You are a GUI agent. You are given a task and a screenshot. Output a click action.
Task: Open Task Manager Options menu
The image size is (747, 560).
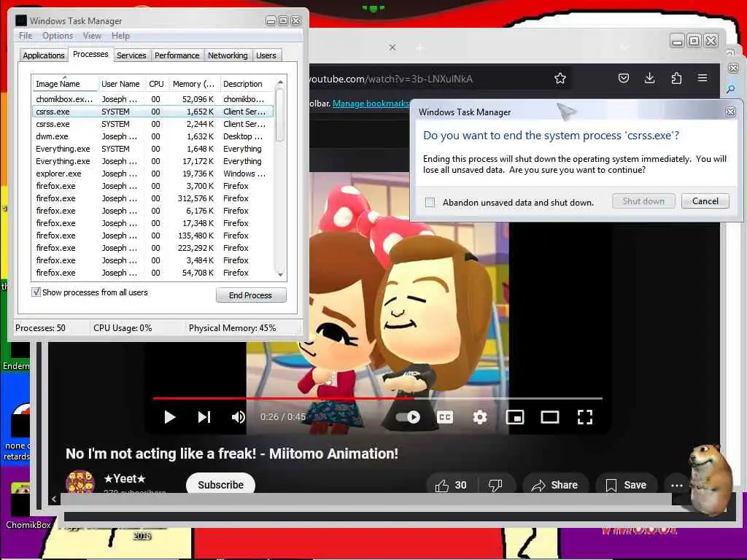pyautogui.click(x=58, y=36)
